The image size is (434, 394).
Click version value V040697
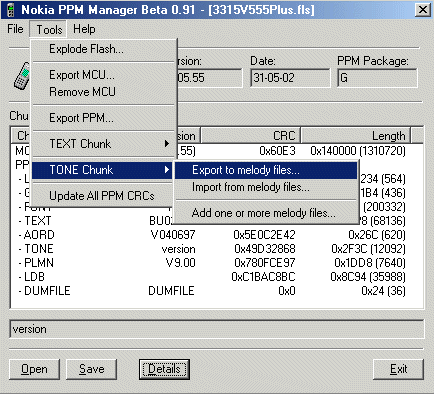pyautogui.click(x=173, y=235)
